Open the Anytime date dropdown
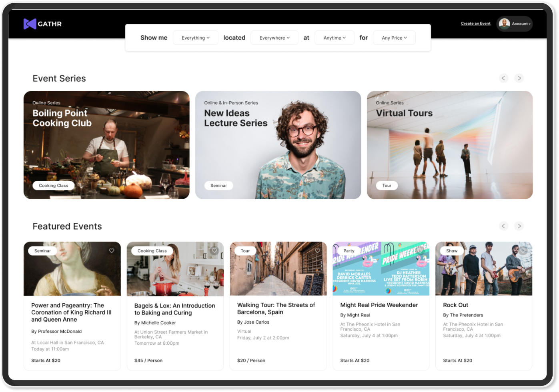Screen dimensions: 559x392 (335, 38)
